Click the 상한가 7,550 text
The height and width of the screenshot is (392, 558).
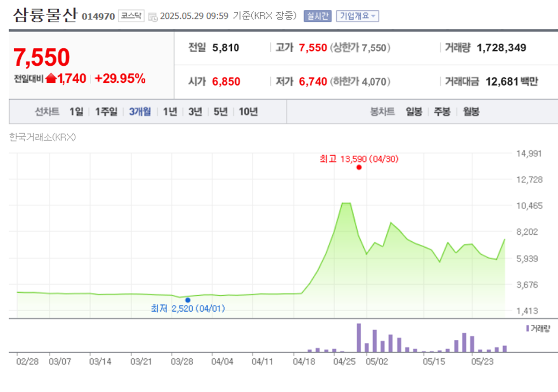(x=360, y=48)
